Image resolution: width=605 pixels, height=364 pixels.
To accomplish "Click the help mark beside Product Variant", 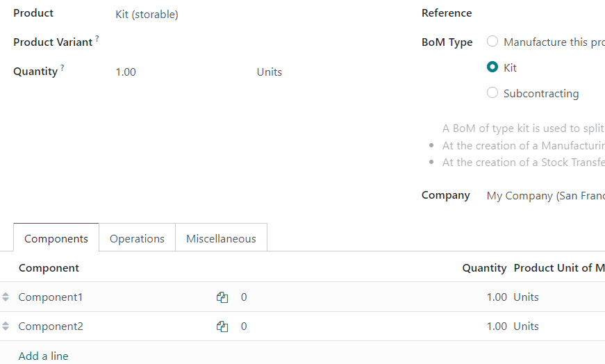I will click(x=97, y=38).
